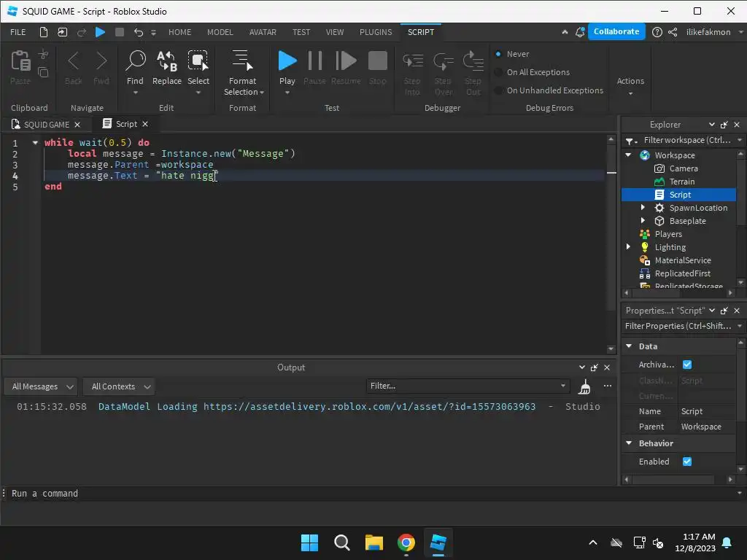Switch to the SQUID GAME document tab
This screenshot has height=560, width=747.
pos(46,125)
